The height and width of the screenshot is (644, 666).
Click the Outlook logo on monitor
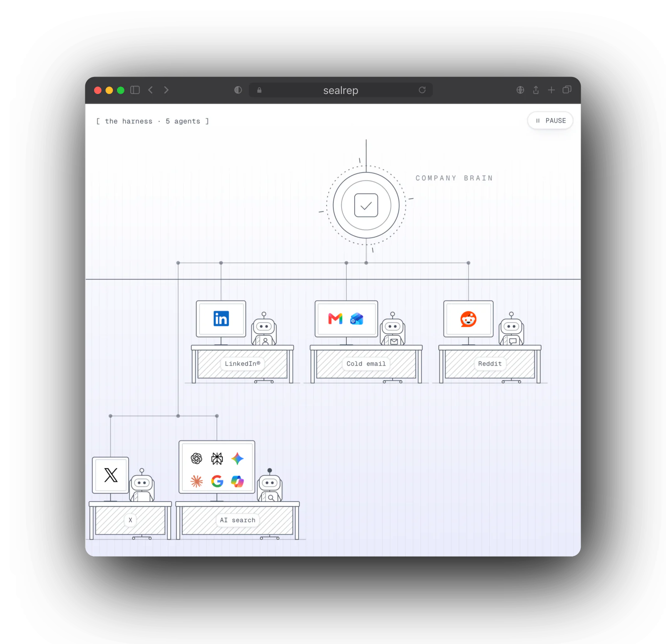pos(357,319)
